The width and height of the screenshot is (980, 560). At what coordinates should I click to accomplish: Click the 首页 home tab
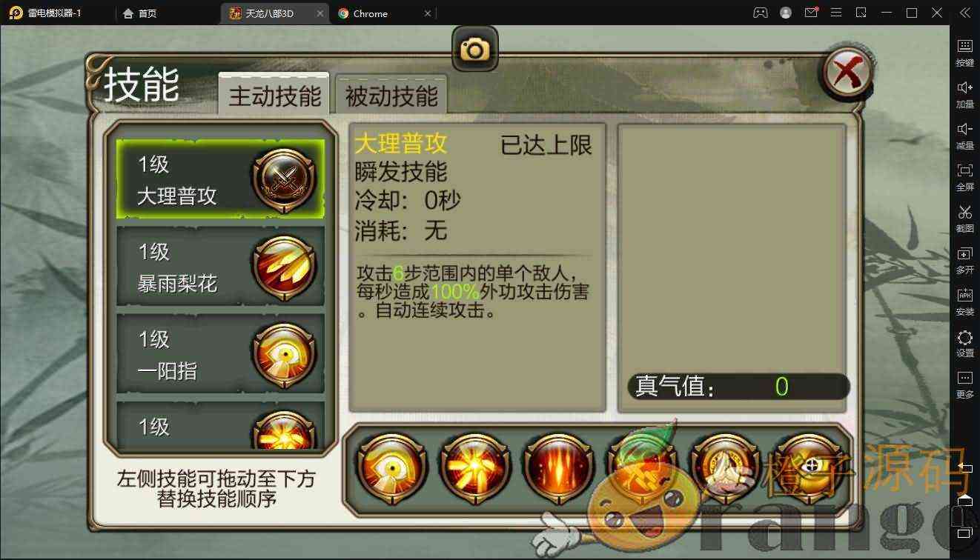[140, 13]
